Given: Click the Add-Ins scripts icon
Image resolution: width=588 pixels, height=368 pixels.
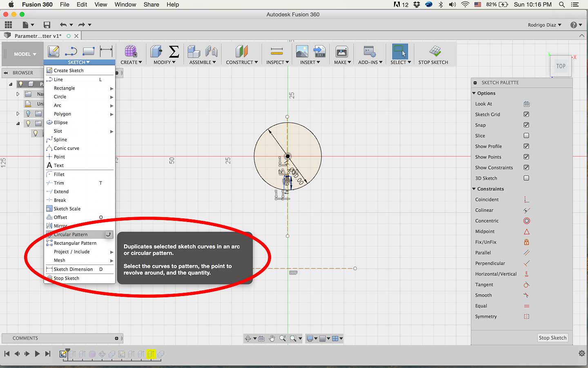Looking at the screenshot, I should (370, 52).
